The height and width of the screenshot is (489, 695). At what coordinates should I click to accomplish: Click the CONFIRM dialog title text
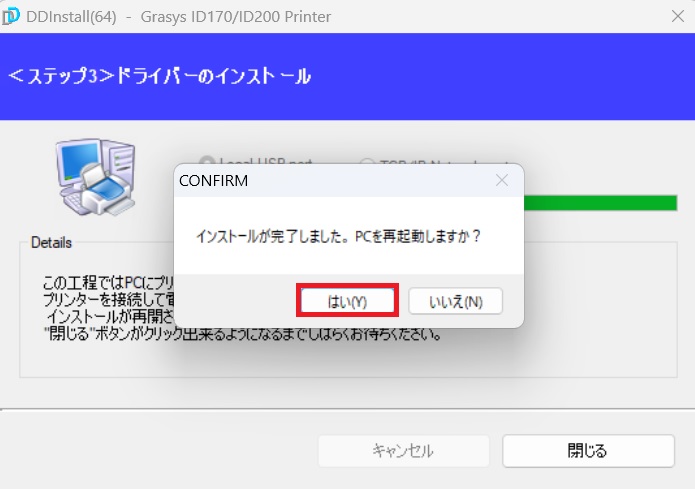(213, 181)
